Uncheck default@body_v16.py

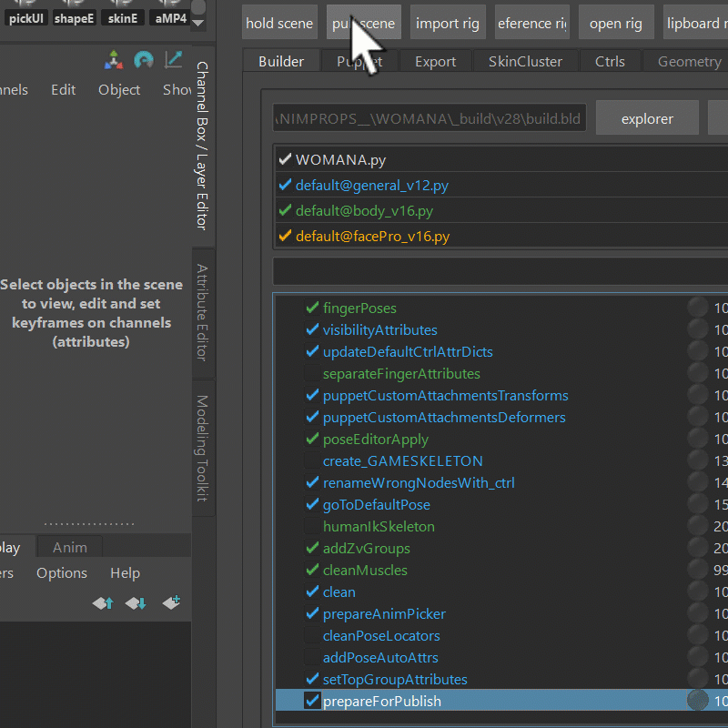[x=285, y=210]
